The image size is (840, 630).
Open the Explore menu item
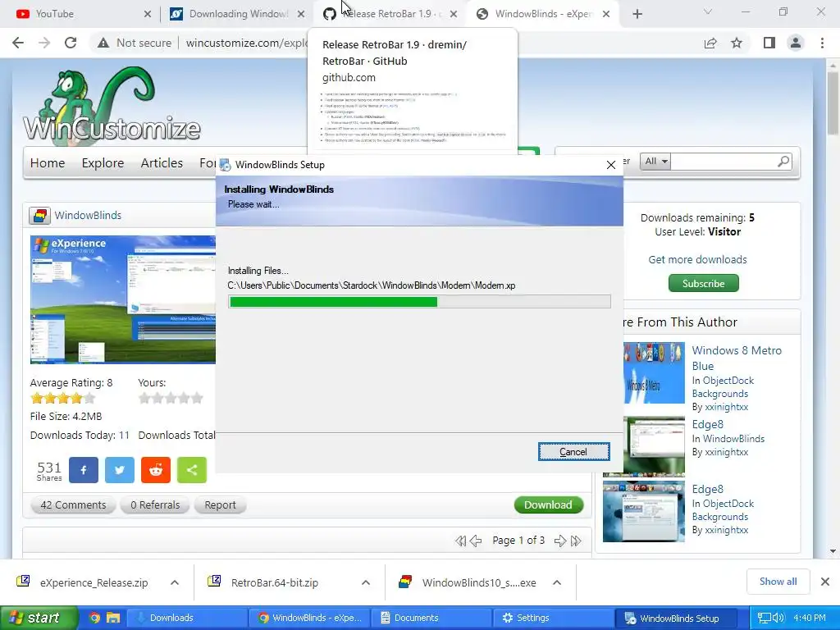point(103,163)
